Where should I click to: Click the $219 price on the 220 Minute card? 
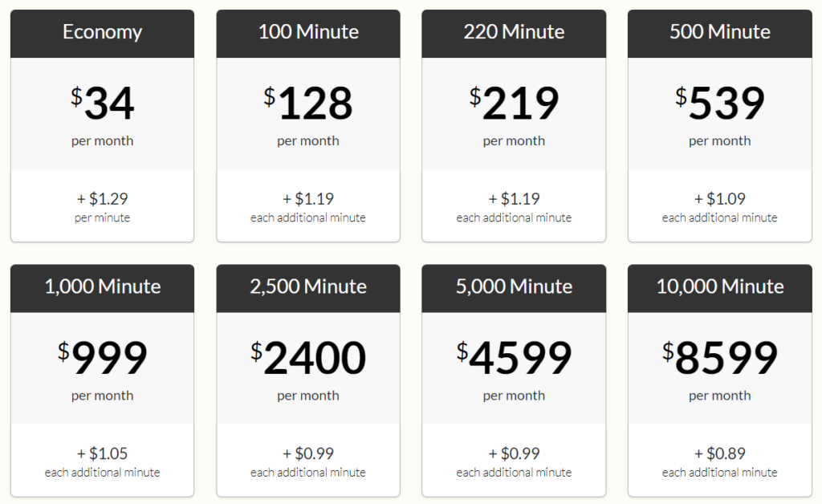click(x=514, y=104)
